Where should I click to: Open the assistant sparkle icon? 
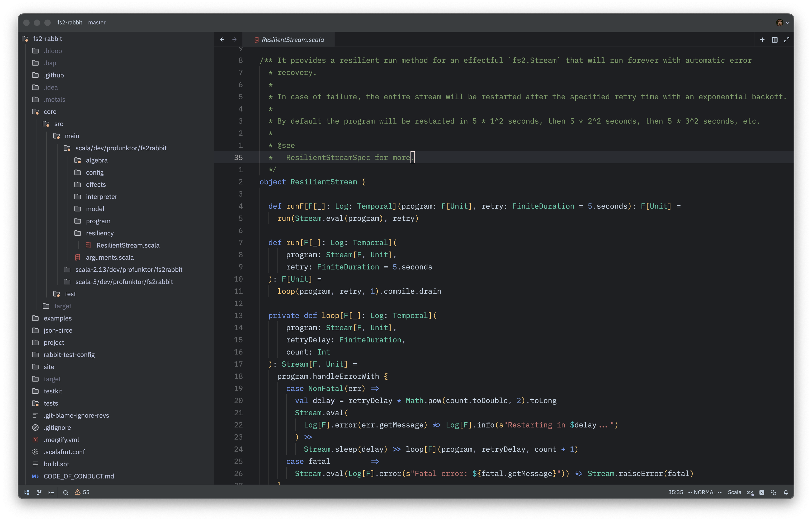point(773,492)
